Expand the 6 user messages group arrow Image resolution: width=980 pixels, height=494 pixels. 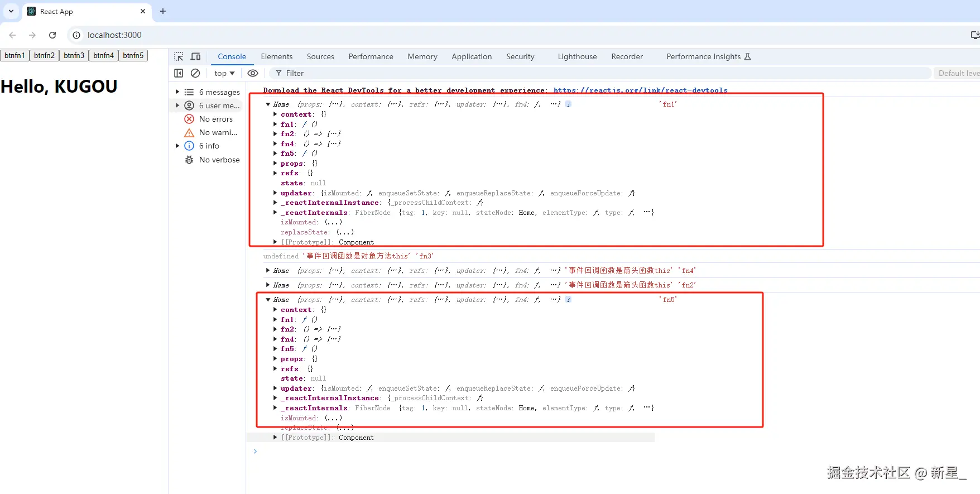(177, 105)
